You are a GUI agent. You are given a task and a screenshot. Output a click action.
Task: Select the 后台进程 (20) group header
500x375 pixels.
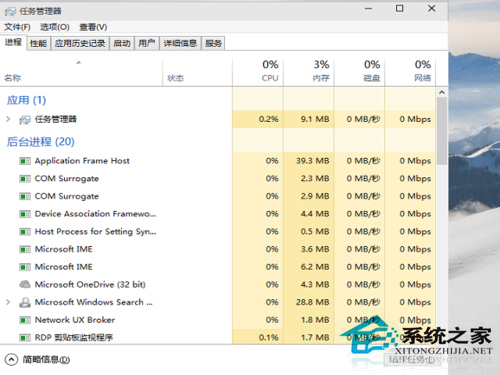tap(41, 142)
